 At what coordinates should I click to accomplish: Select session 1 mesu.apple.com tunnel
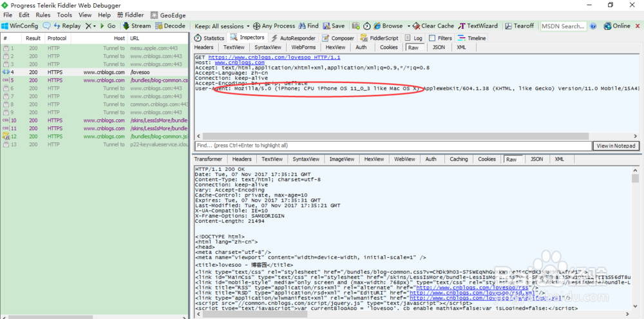point(95,48)
